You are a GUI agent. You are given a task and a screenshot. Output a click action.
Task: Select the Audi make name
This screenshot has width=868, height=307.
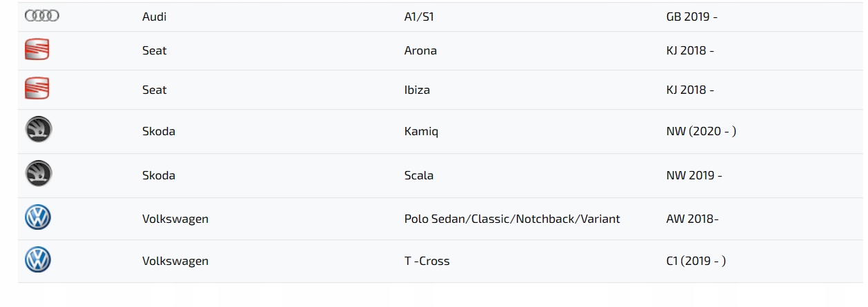coord(154,17)
